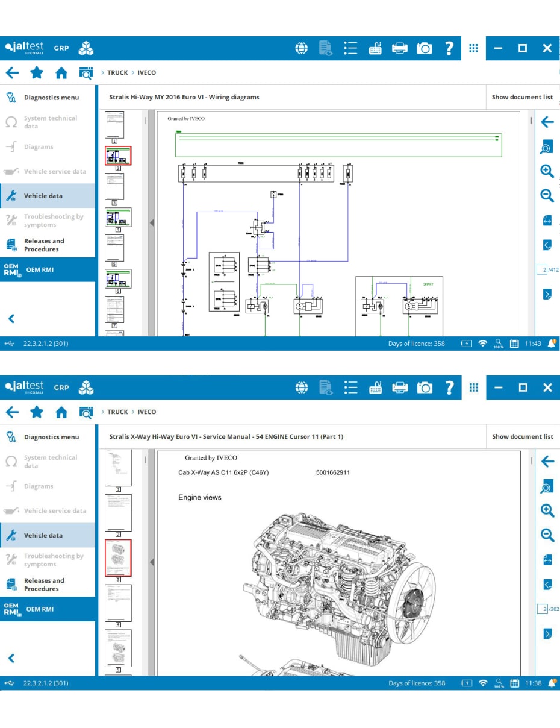
Task: Open help question mark in Wiring diagrams window
Action: coord(449,48)
